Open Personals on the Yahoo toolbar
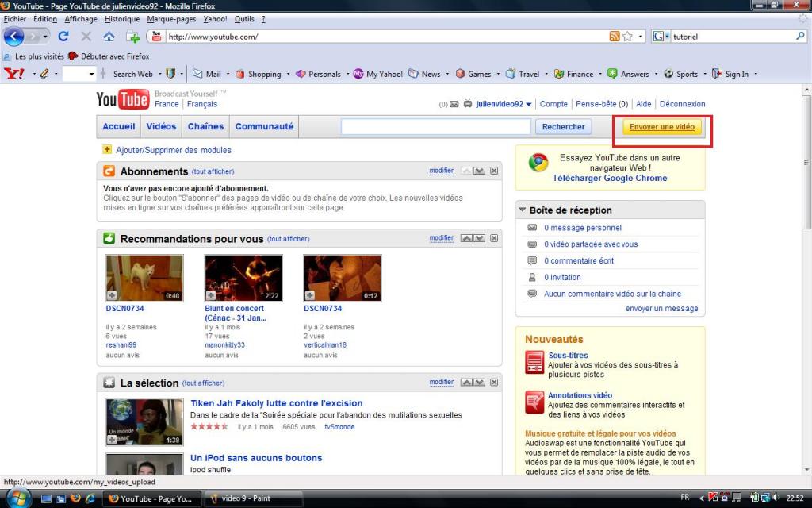The height and width of the screenshot is (508, 812). [318, 74]
